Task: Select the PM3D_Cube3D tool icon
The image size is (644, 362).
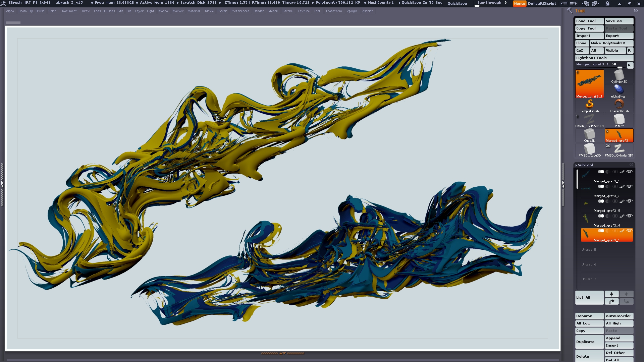Action: point(589,149)
